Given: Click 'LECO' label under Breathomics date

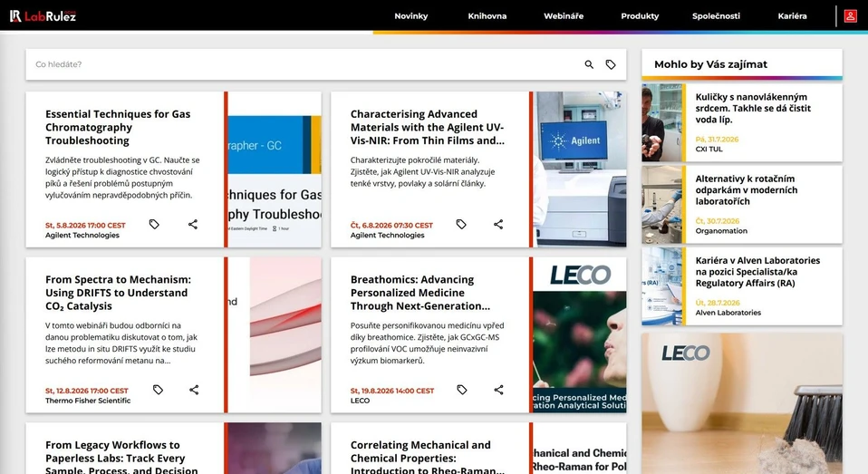Looking at the screenshot, I should pyautogui.click(x=360, y=401).
